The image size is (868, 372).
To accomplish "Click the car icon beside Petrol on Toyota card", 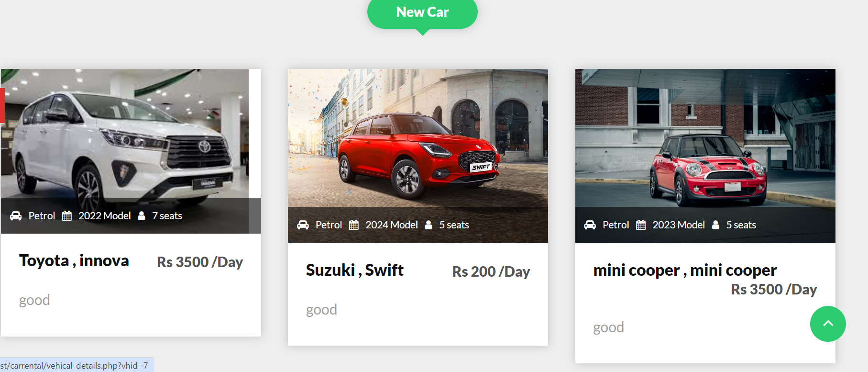I will [x=16, y=216].
